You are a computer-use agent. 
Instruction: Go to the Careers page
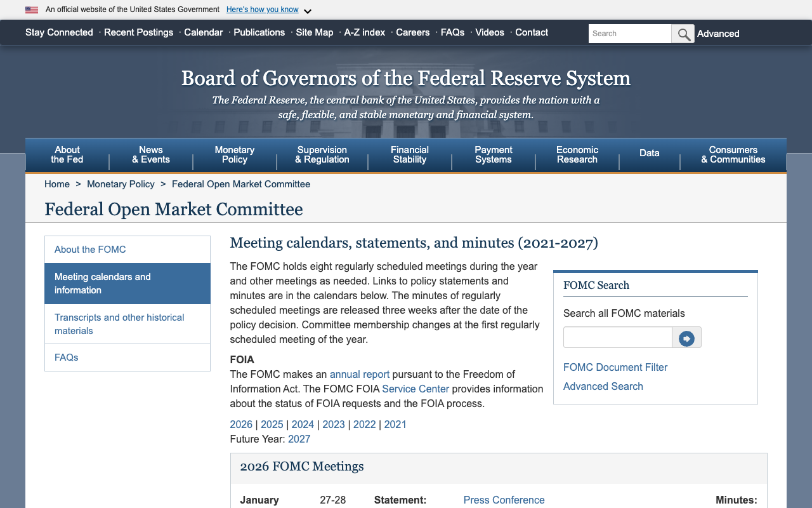[x=413, y=32]
